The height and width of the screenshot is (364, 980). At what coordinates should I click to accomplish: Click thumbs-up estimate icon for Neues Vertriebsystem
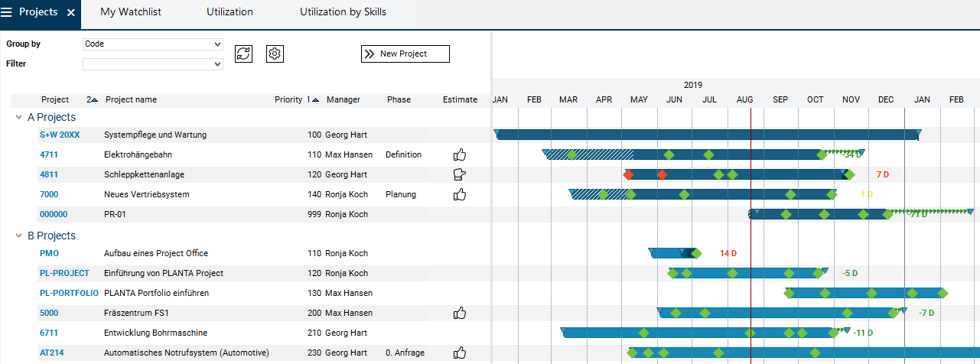[460, 195]
